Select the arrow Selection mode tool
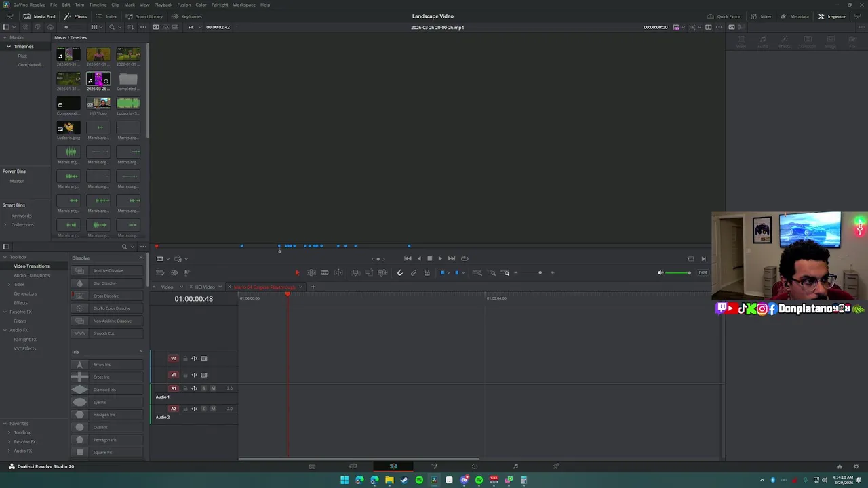 pyautogui.click(x=297, y=272)
